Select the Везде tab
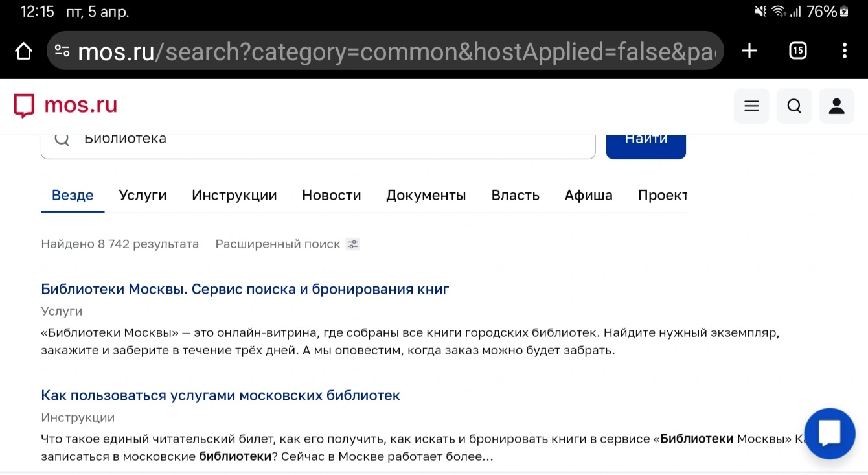 pos(73,195)
